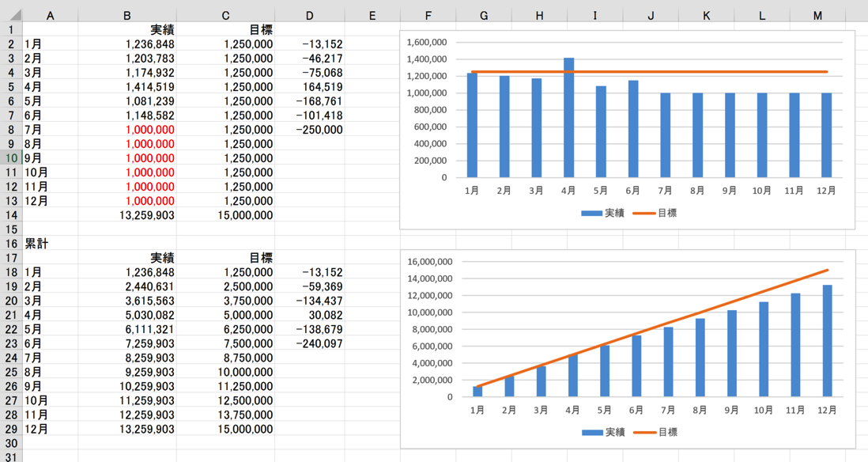Click difference cell 30,082
The image size is (868, 462).
309,315
